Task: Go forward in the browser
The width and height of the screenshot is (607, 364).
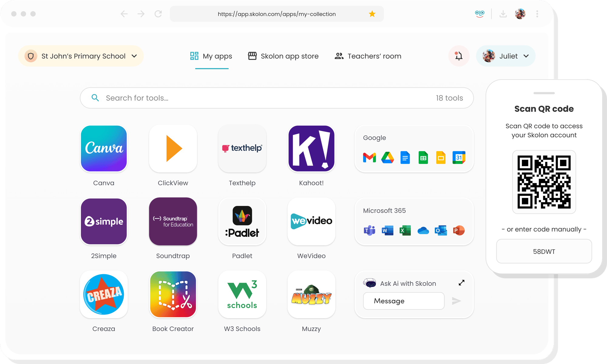Action: tap(141, 14)
